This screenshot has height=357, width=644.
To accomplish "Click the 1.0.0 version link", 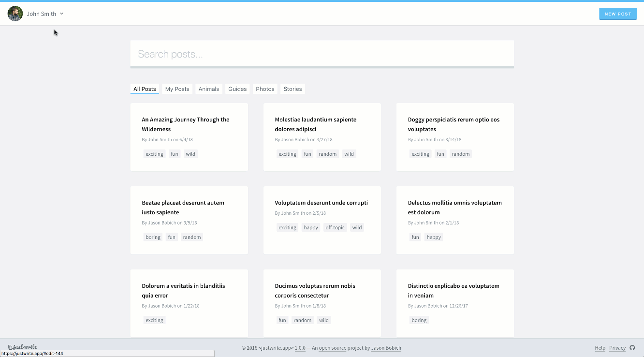I will [300, 348].
